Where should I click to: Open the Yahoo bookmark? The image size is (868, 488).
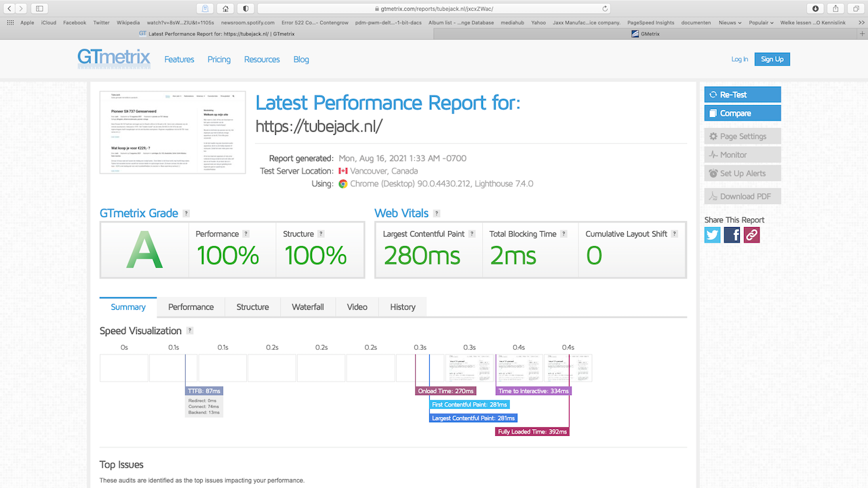pyautogui.click(x=538, y=22)
